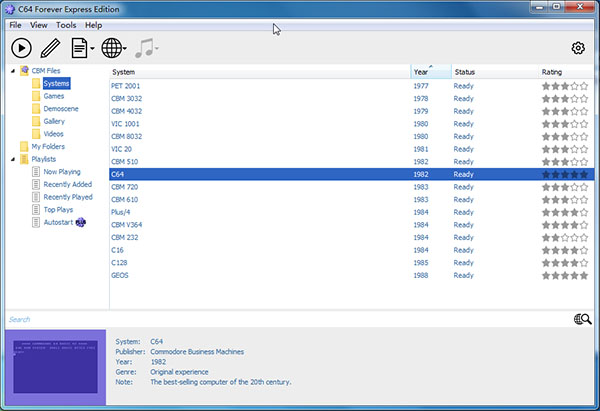Collapse the Playlists tree node
Image resolution: width=600 pixels, height=411 pixels.
(x=13, y=159)
